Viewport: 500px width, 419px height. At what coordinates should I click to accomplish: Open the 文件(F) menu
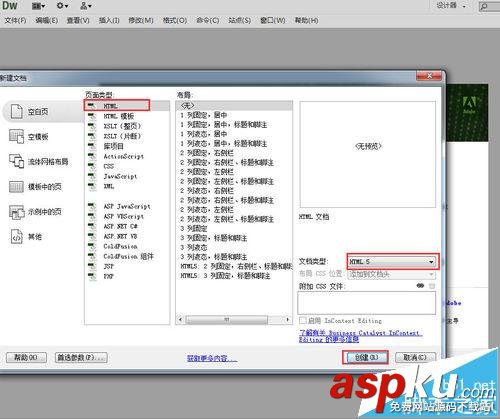point(15,20)
